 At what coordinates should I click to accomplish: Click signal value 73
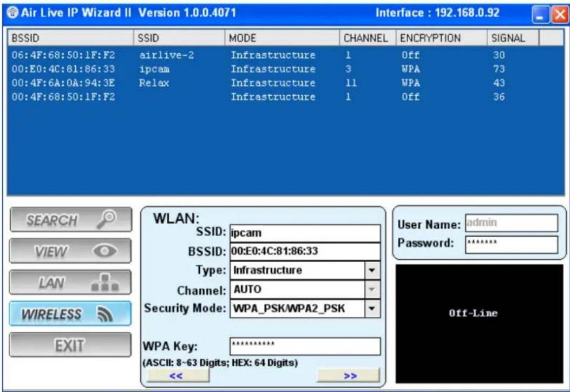click(x=499, y=69)
